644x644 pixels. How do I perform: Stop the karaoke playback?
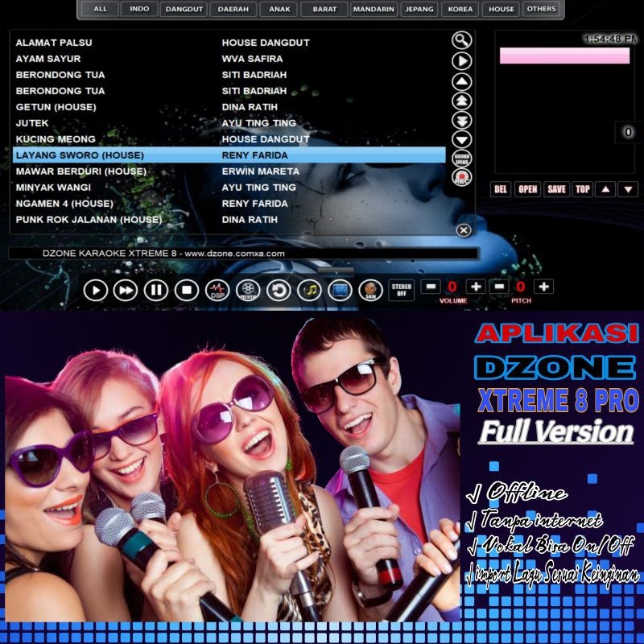[x=187, y=288]
